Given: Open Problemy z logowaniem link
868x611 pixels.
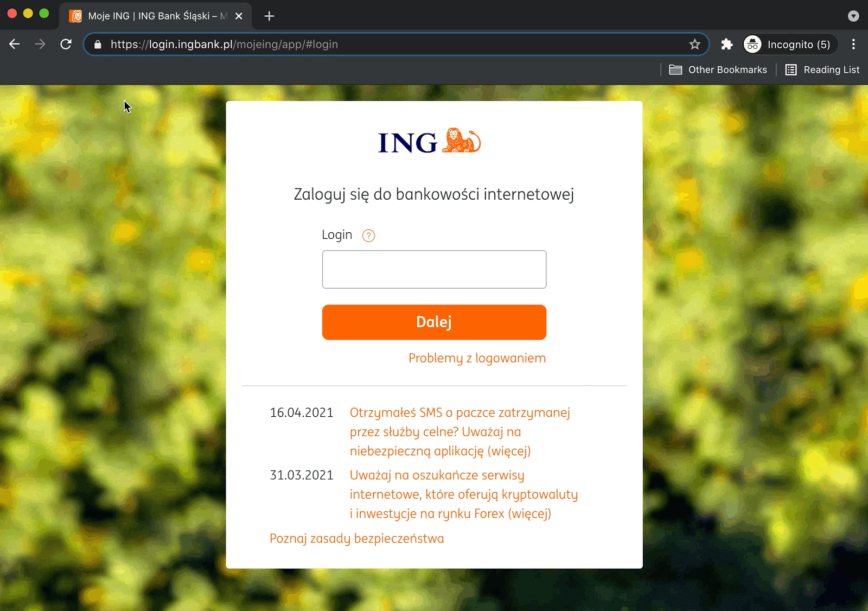Looking at the screenshot, I should 476,358.
